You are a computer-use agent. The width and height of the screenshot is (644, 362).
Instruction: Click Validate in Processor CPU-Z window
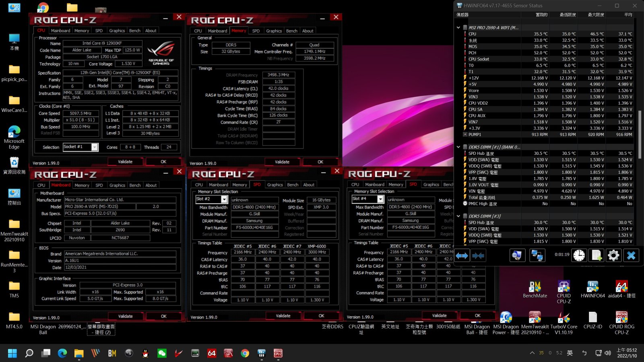pyautogui.click(x=125, y=162)
